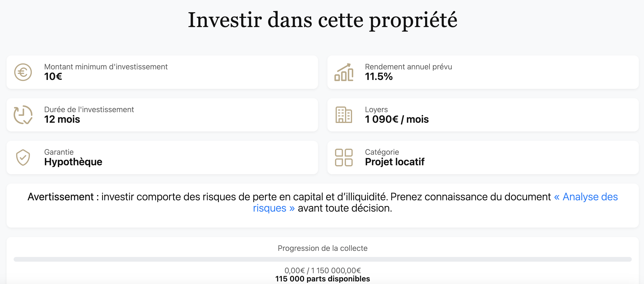Click the investment duration clock icon
The width and height of the screenshot is (644, 284).
coord(23,115)
